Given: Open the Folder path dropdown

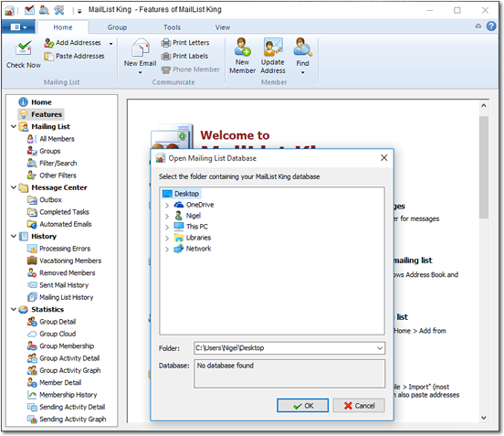Looking at the screenshot, I should pyautogui.click(x=380, y=348).
